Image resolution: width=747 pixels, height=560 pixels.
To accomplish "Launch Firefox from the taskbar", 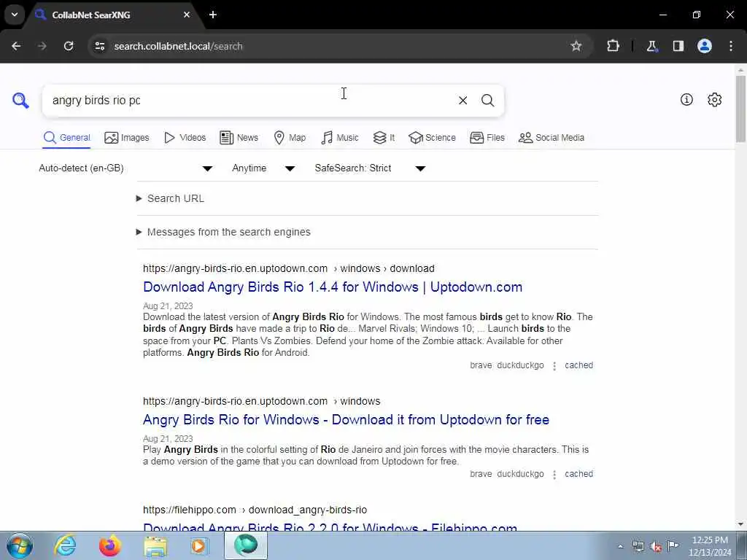I will pos(109,545).
